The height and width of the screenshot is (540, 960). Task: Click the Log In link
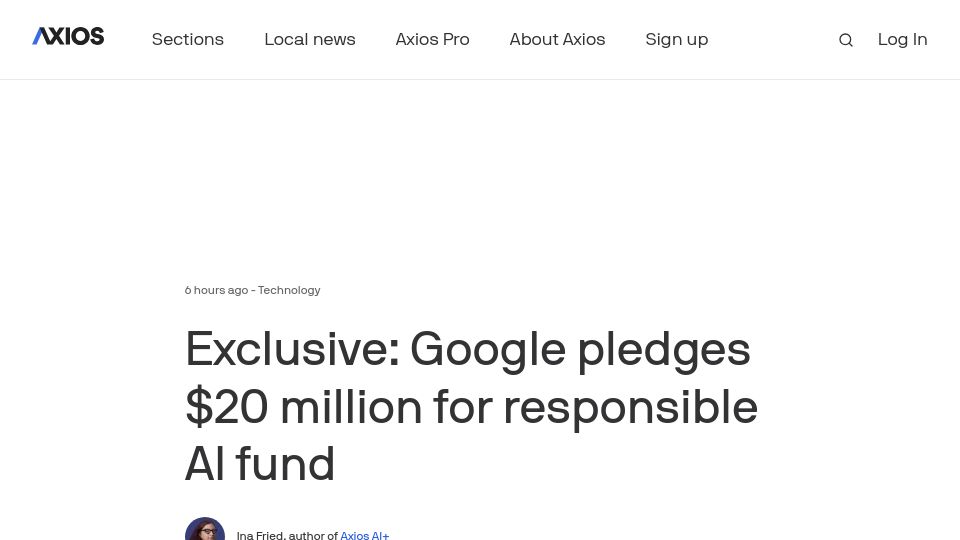pos(902,40)
